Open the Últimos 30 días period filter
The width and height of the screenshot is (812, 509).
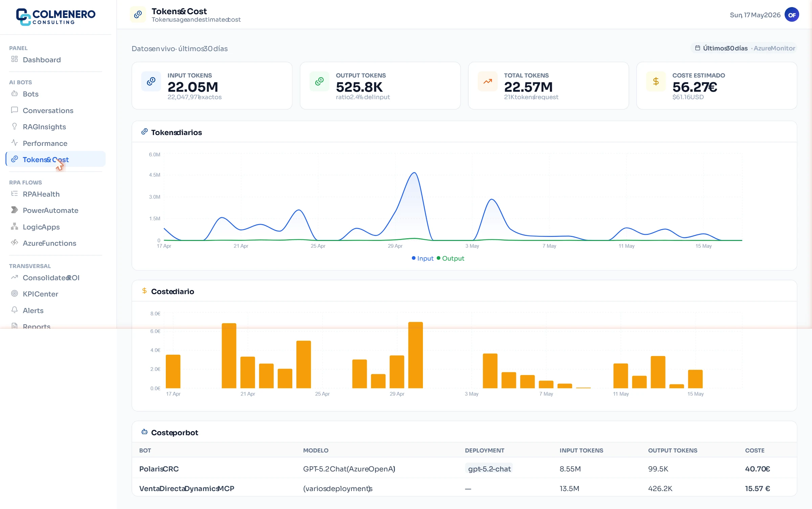(x=744, y=48)
